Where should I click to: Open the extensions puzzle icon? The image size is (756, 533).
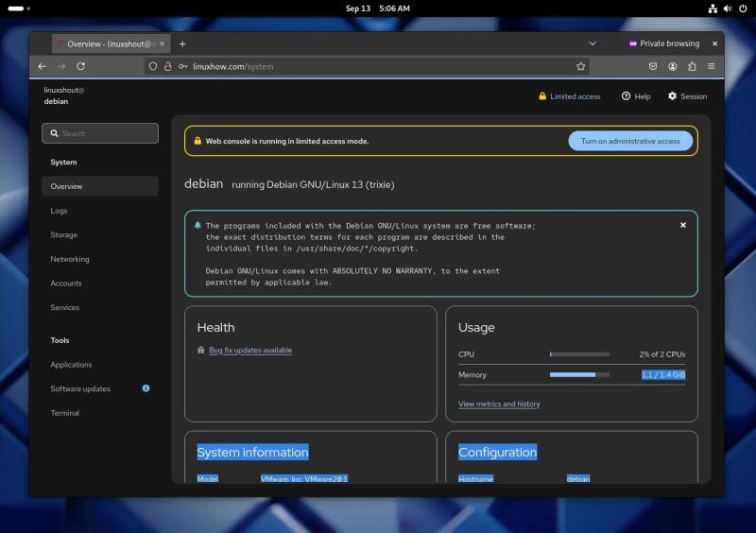click(692, 66)
